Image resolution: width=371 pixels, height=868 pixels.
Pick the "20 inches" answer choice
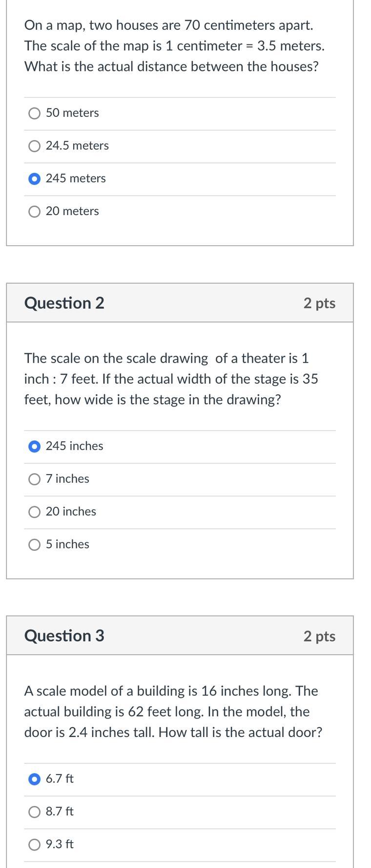(34, 512)
